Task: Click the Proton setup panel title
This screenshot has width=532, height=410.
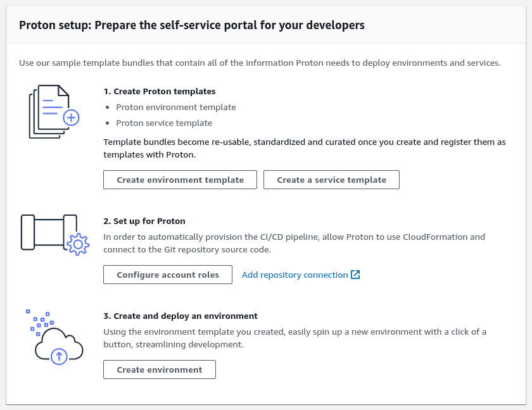Action: (x=192, y=25)
